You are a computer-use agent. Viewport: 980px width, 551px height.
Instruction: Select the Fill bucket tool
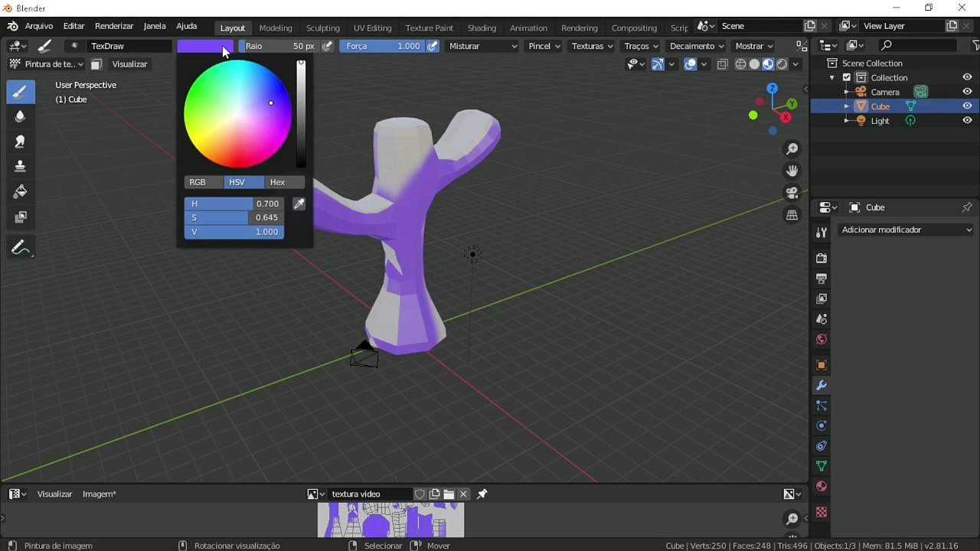pos(21,192)
